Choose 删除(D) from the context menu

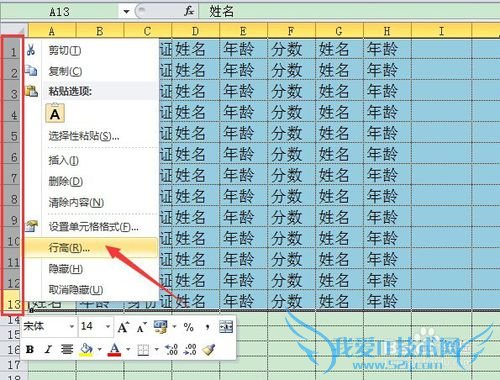[91, 181]
